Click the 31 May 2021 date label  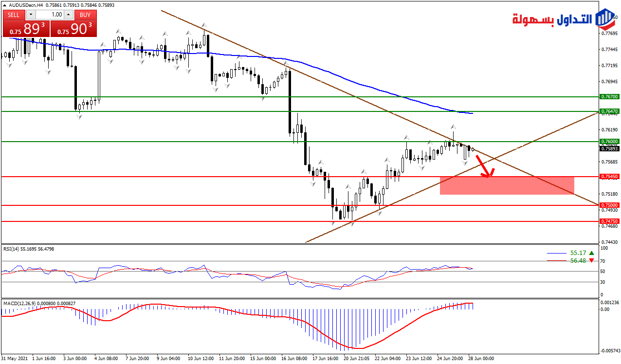coord(14,359)
